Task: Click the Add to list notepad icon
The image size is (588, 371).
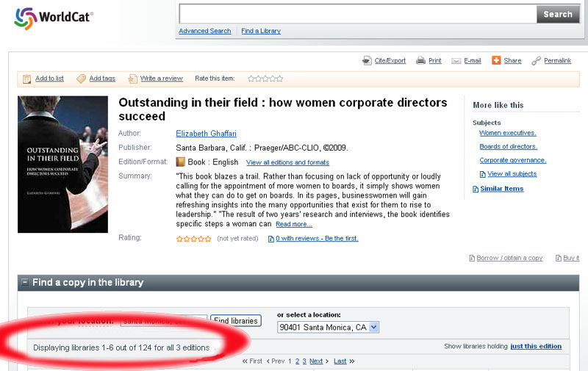Action: (x=26, y=79)
